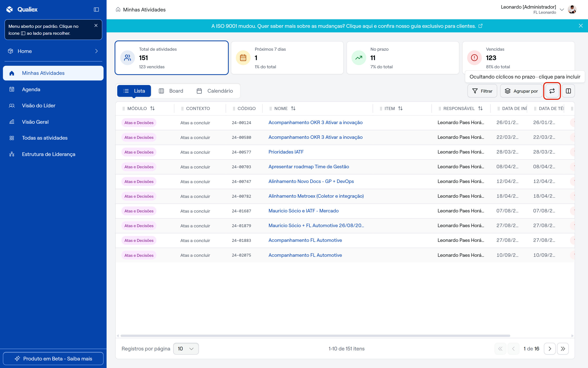
Task: Open Agenda from the sidebar
Action: pyautogui.click(x=53, y=89)
